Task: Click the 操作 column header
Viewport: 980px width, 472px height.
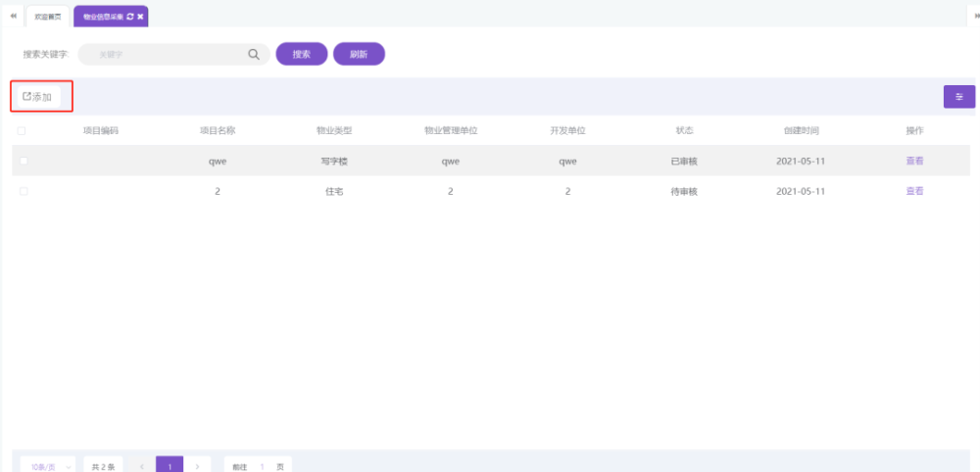Action: [915, 131]
